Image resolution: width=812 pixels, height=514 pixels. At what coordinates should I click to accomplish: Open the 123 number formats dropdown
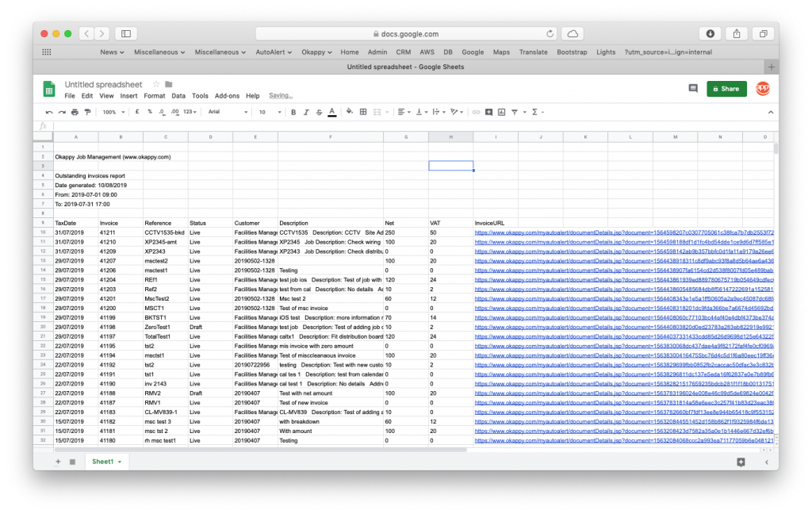pos(190,112)
